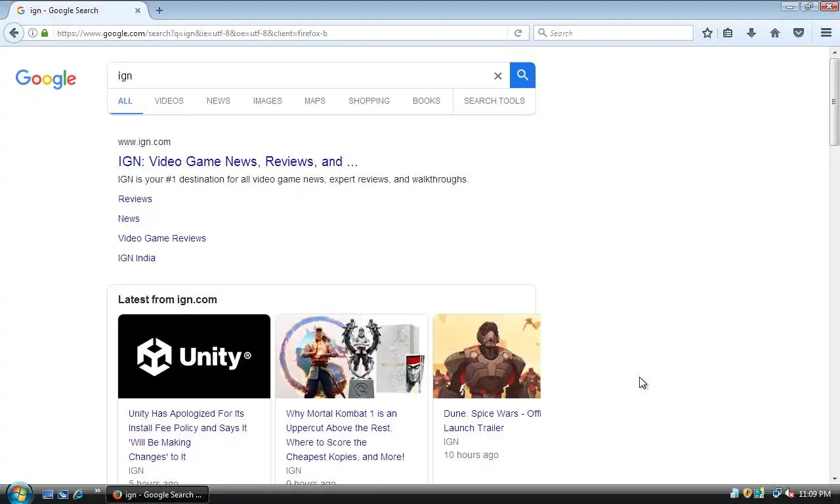
Task: Save page to Pocket icon
Action: pos(799,33)
